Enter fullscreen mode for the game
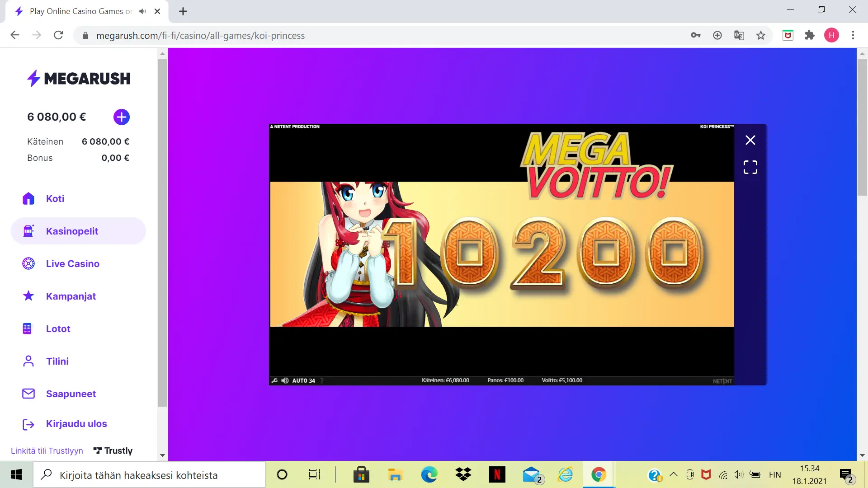The width and height of the screenshot is (868, 488). [750, 167]
